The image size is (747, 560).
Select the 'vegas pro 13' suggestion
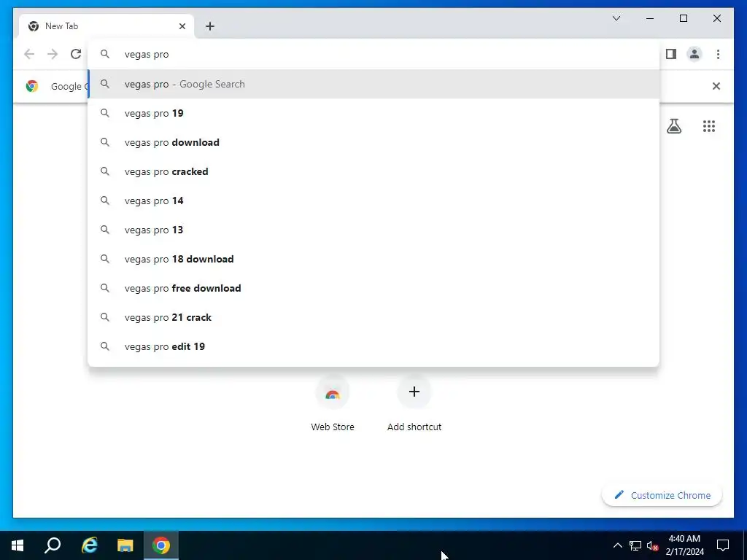(373, 230)
